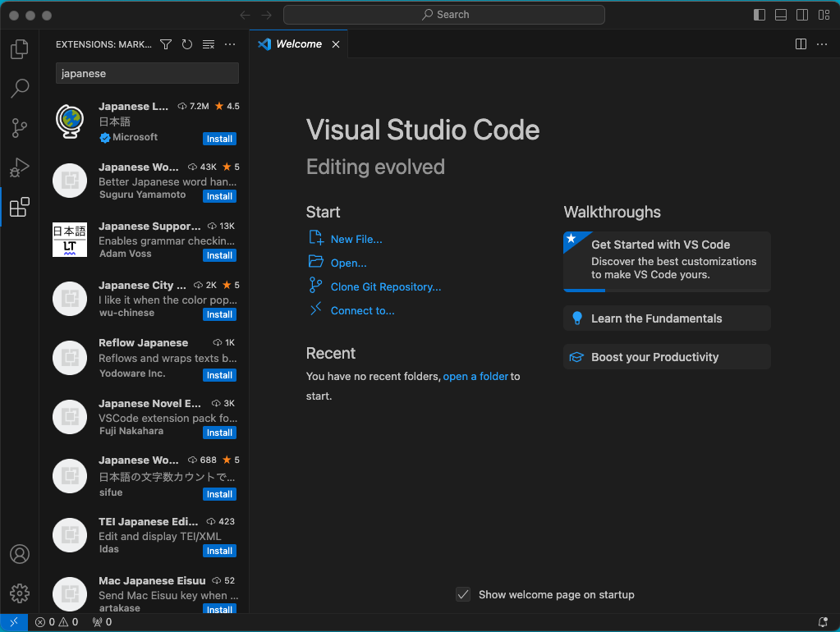Clear extensions search results
The height and width of the screenshot is (632, 840).
pos(209,44)
